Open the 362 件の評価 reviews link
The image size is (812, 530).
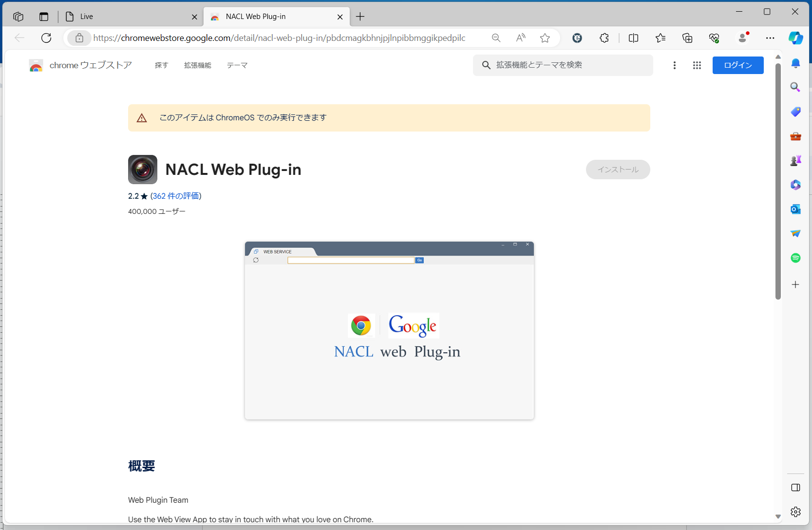pos(176,196)
